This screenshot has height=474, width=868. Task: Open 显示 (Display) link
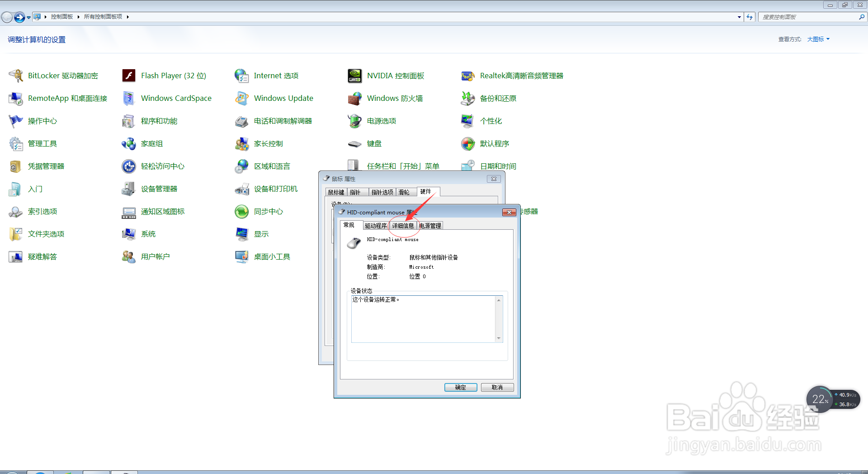pos(261,234)
